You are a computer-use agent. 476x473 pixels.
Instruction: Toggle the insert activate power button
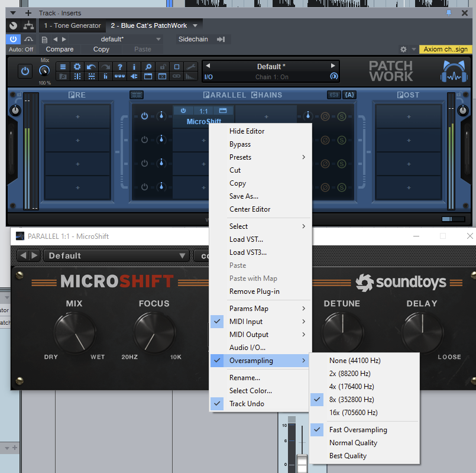tap(13, 39)
